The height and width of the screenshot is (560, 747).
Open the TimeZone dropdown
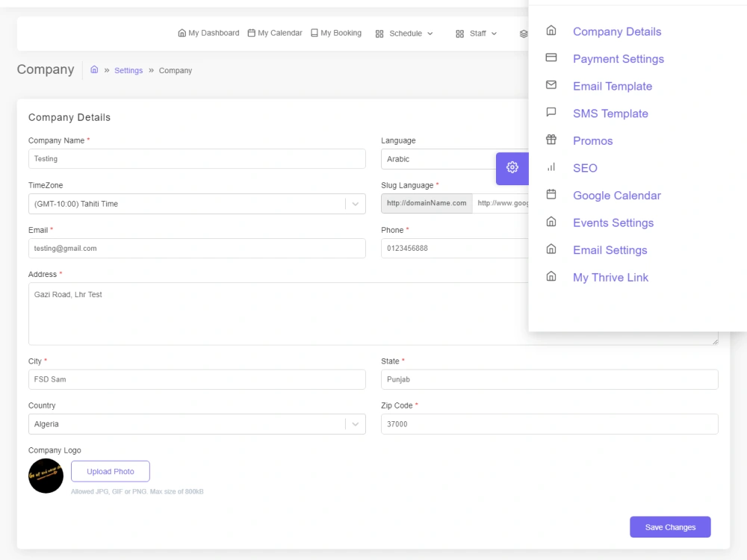[x=196, y=204]
